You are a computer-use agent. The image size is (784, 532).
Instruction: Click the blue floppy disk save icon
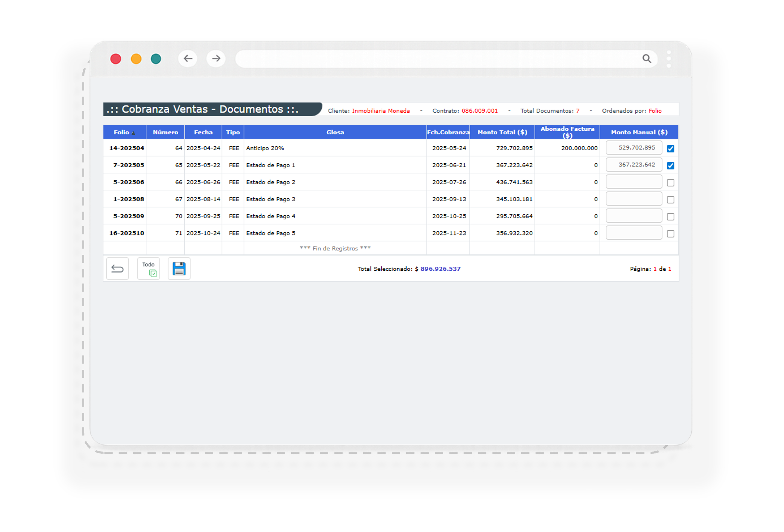point(179,269)
